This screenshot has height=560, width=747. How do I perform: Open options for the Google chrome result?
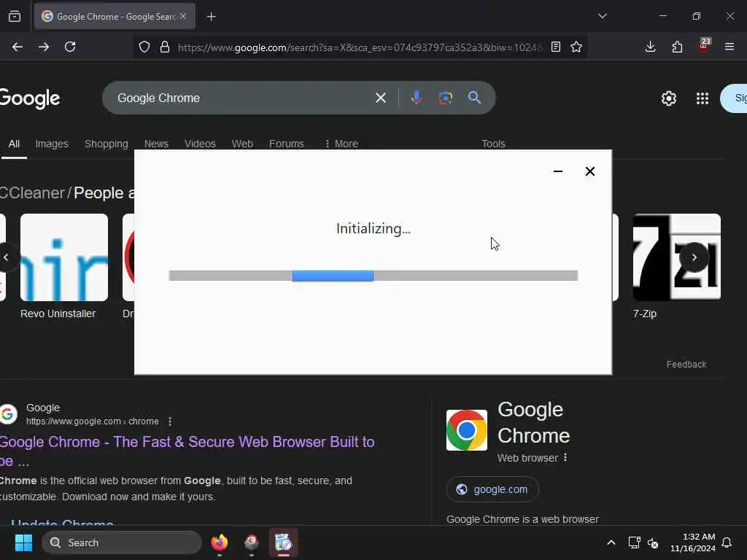(x=169, y=421)
